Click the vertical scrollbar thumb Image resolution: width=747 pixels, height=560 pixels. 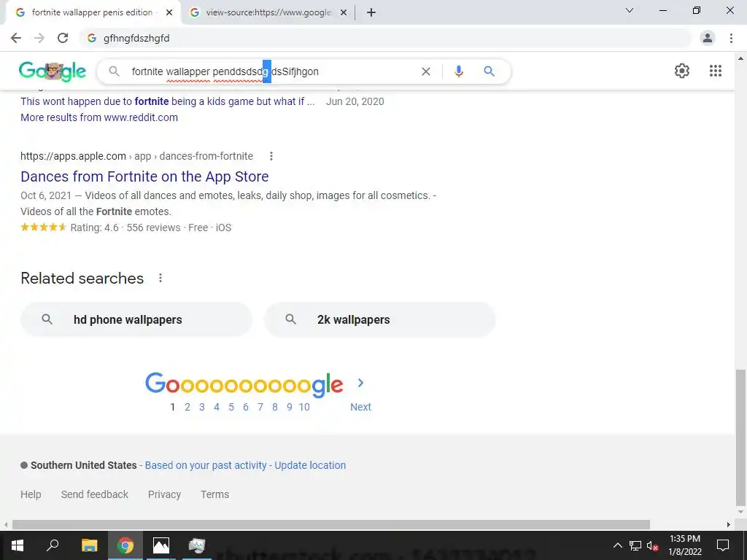(x=740, y=437)
